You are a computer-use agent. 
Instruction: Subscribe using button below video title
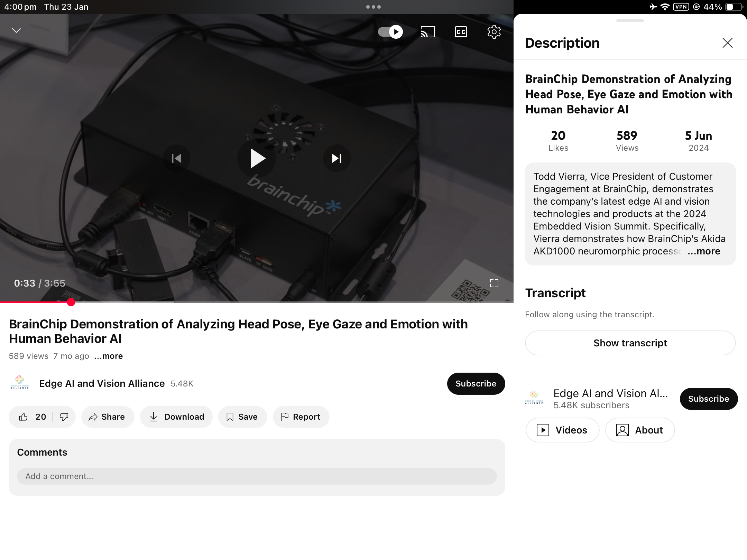(x=476, y=383)
